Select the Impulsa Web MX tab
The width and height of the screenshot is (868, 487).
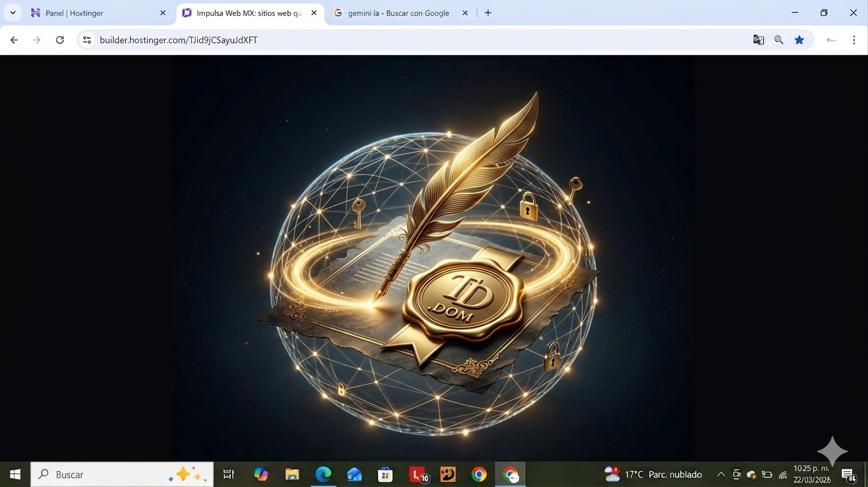coord(250,13)
